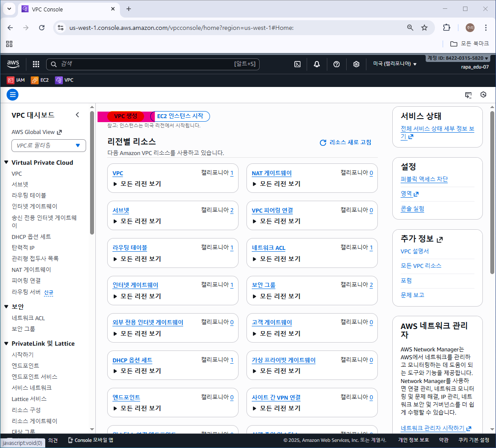The height and width of the screenshot is (448, 496).
Task: Open Console 모바일 앱 footer link
Action: click(91, 440)
